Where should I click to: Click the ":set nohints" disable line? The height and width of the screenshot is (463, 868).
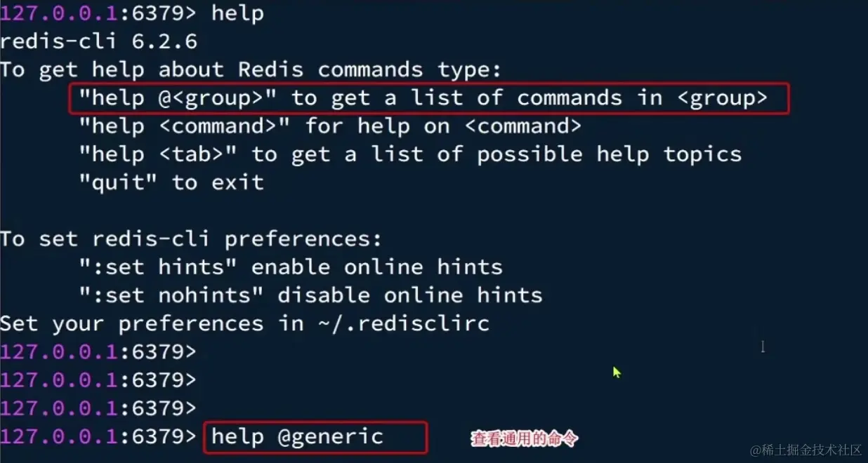[310, 295]
